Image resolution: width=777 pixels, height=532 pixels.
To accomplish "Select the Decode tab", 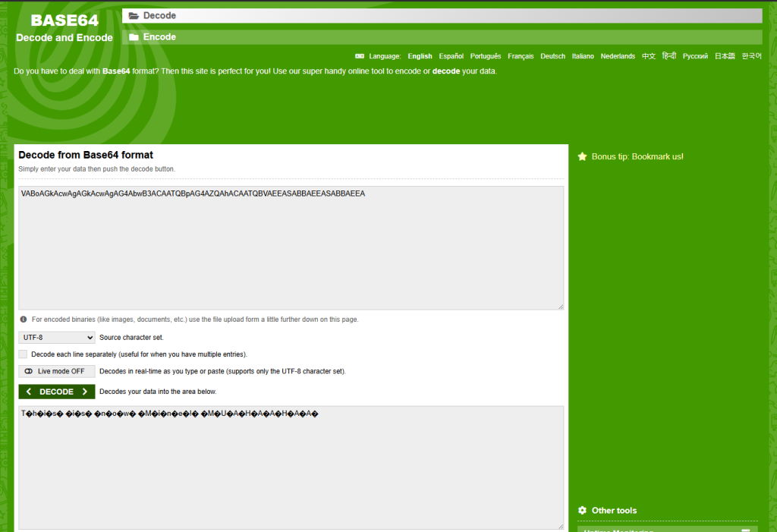I will coord(442,16).
